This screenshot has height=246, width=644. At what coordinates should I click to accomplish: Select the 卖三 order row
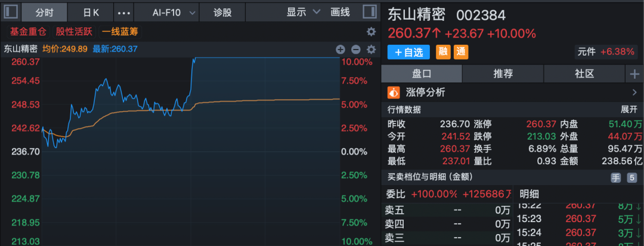pyautogui.click(x=447, y=238)
